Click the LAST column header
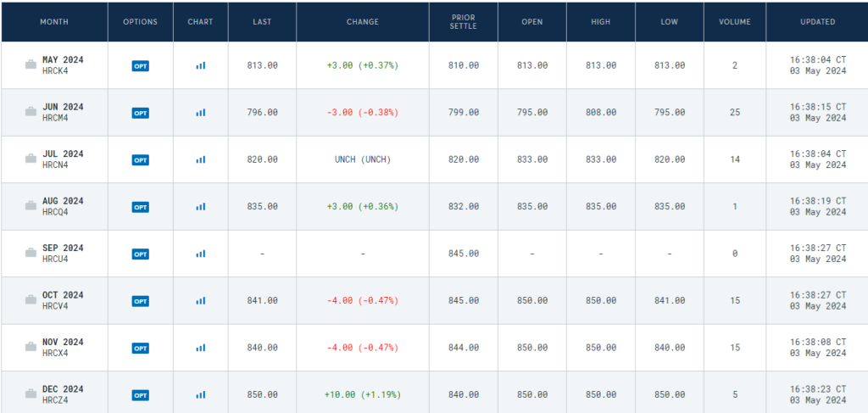The width and height of the screenshot is (868, 413). 262,22
